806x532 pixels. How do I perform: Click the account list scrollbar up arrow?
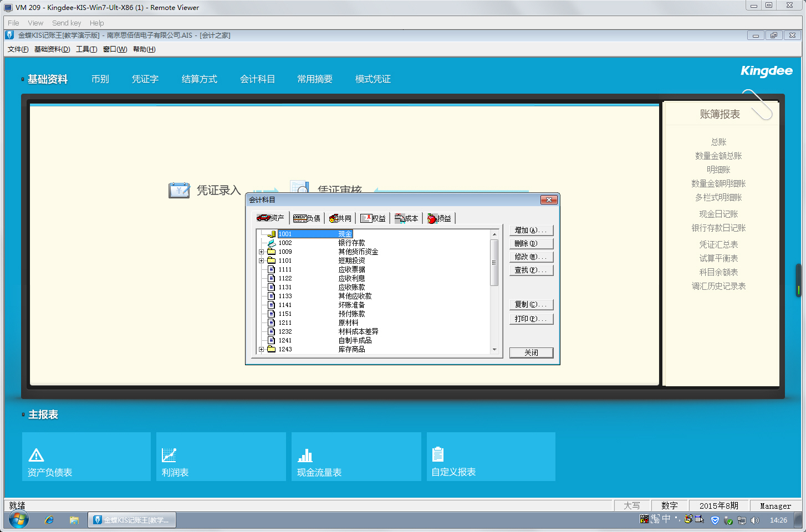coord(494,234)
